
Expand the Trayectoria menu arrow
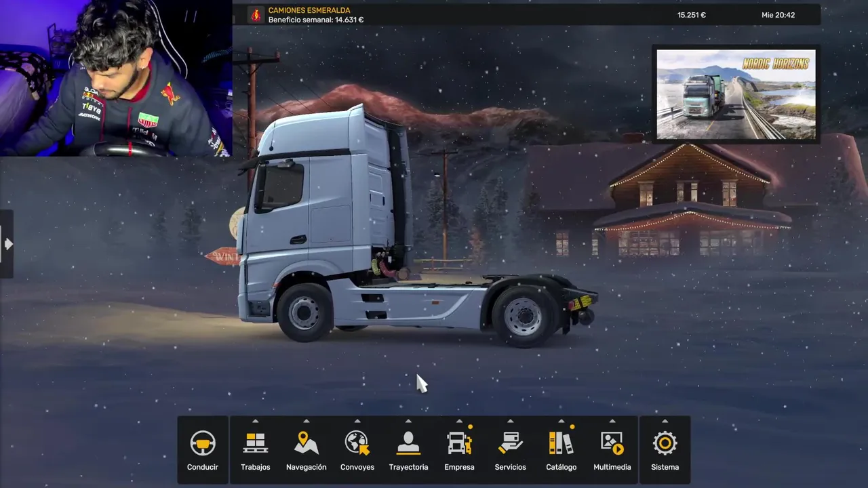(x=408, y=421)
